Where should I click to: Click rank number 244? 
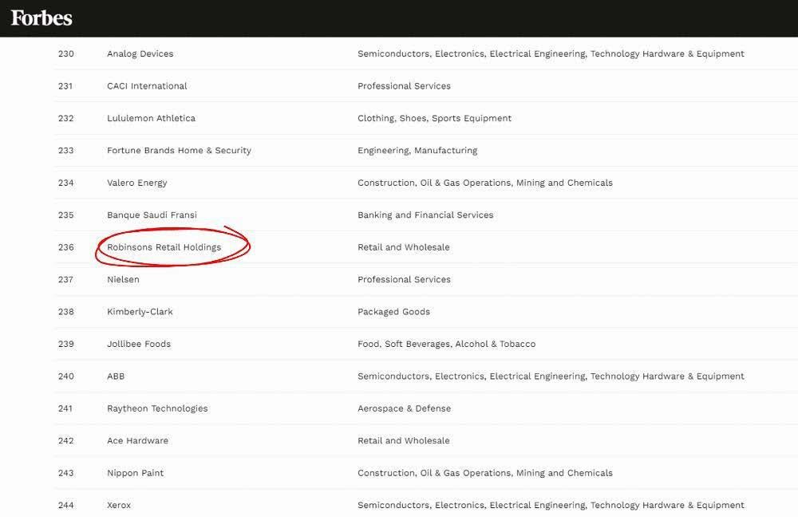click(66, 505)
